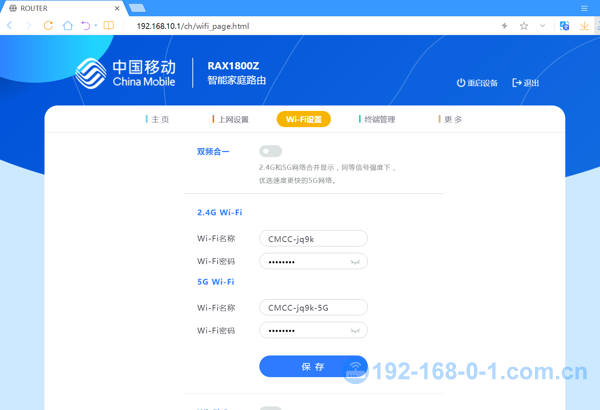Click the 双频合一 label

[213, 152]
